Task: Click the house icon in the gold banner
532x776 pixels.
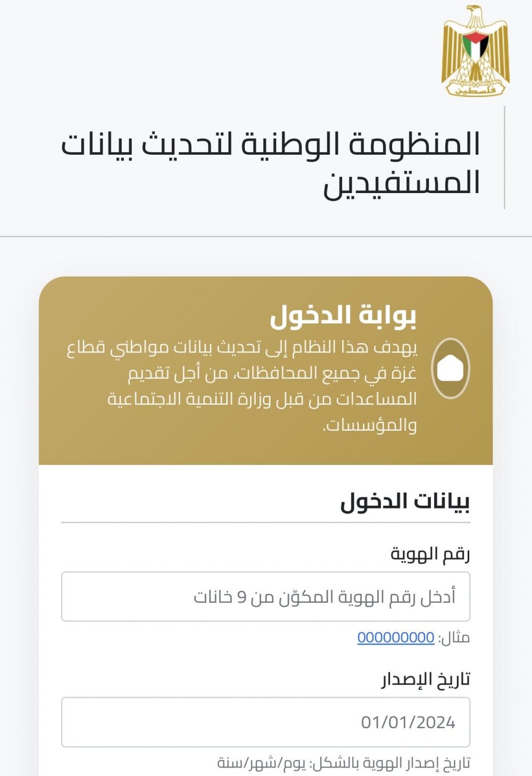Action: [450, 369]
